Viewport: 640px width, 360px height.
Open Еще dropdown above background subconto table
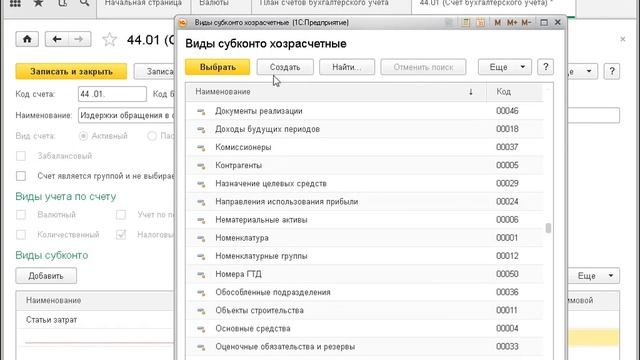[594, 276]
